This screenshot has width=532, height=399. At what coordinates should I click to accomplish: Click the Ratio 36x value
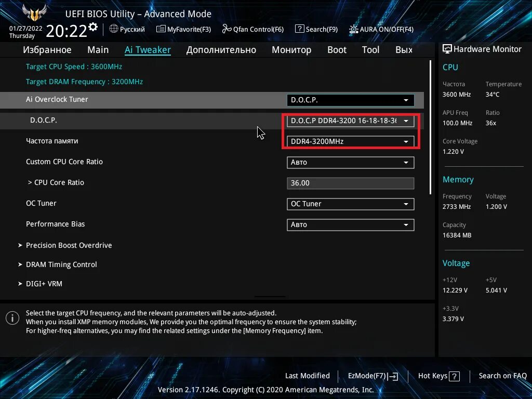(x=490, y=123)
